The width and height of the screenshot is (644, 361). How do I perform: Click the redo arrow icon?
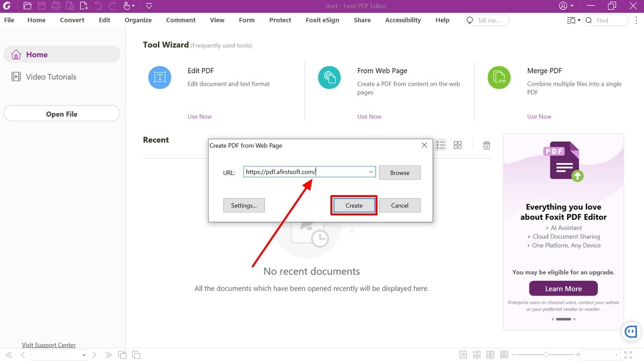click(112, 6)
